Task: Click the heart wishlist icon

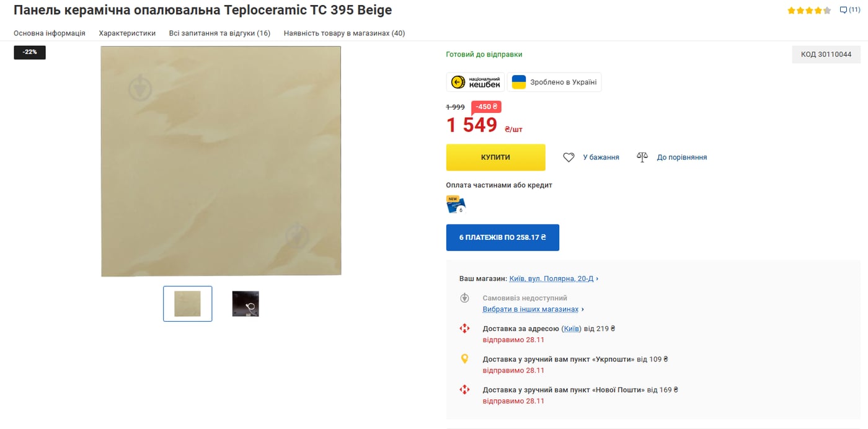Action: (569, 157)
